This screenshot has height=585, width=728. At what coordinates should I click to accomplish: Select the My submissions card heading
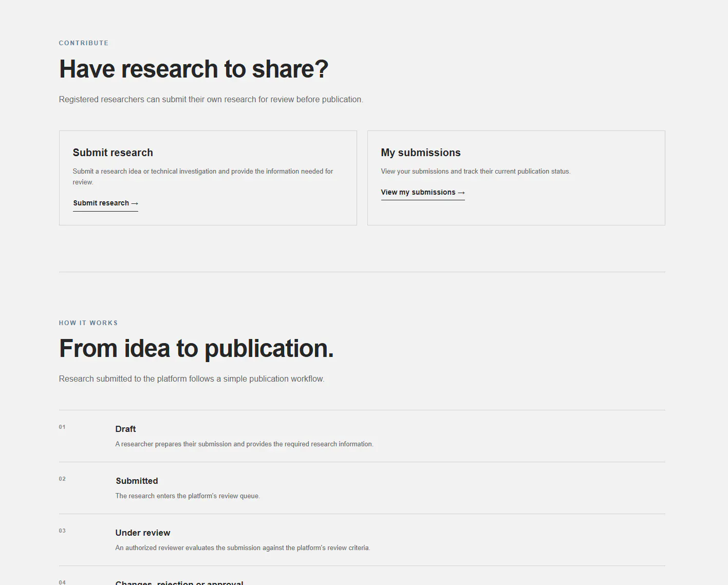(x=421, y=153)
